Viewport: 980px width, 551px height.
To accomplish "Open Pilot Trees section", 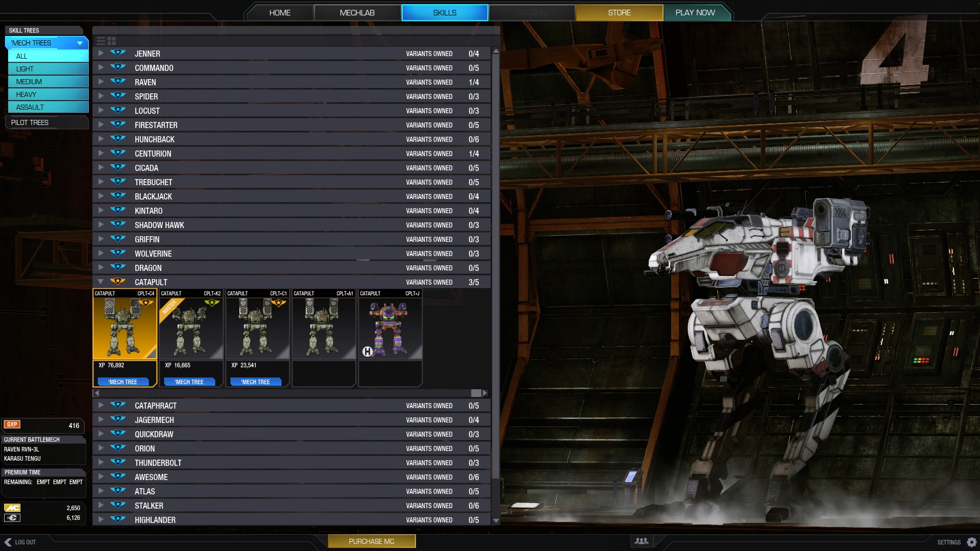I will click(x=46, y=122).
